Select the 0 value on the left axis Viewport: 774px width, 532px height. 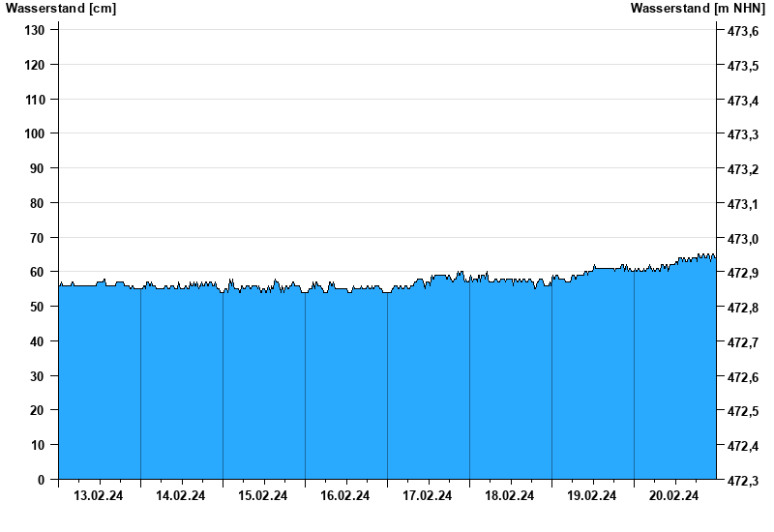(x=41, y=480)
